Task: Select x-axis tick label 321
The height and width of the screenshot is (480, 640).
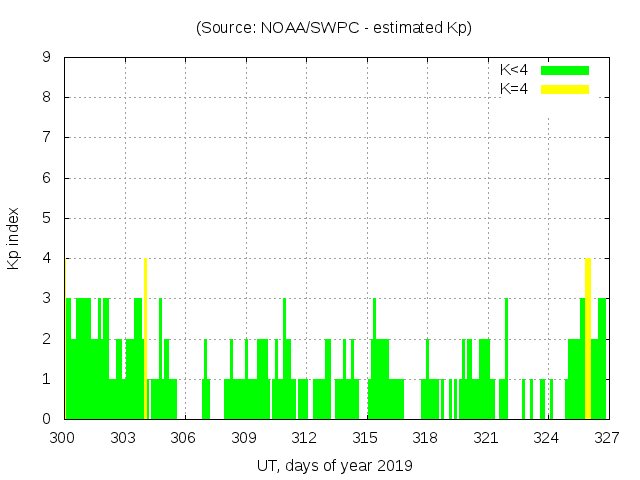Action: pyautogui.click(x=486, y=437)
